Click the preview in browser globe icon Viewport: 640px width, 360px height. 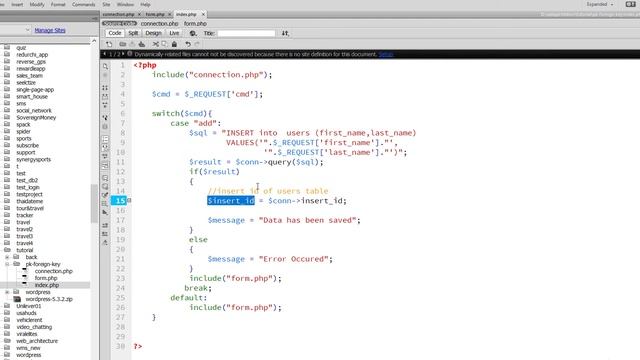coord(193,33)
